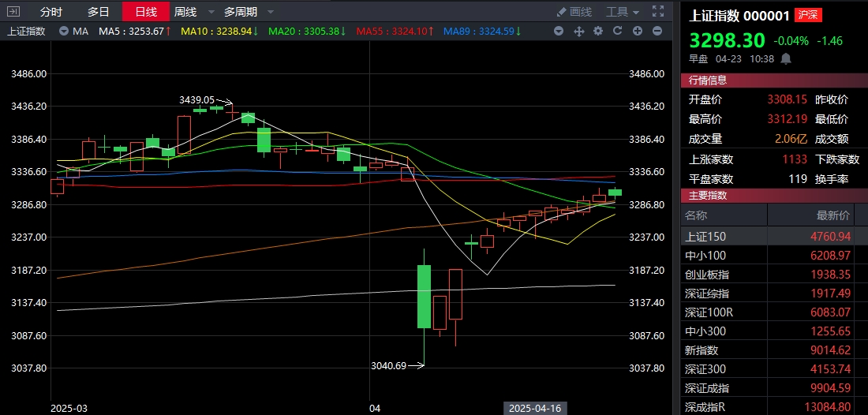
Task: Set price alert with bell icon
Action: [786, 58]
